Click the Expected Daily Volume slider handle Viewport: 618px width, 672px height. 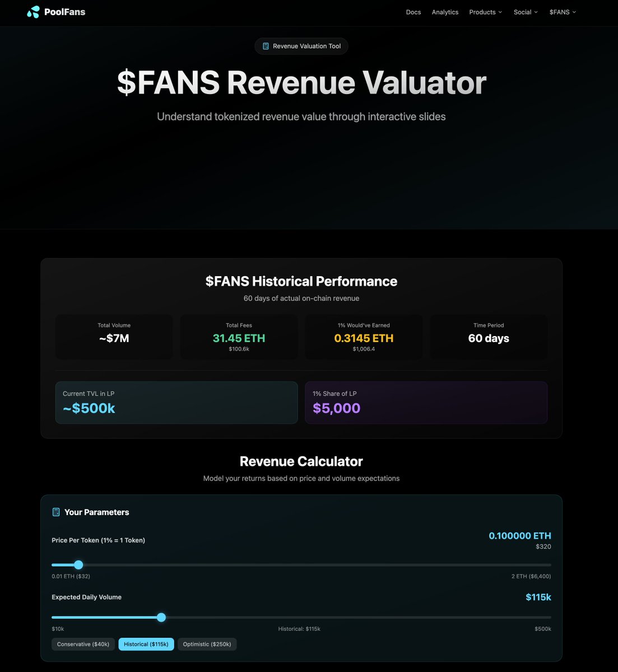pyautogui.click(x=161, y=617)
